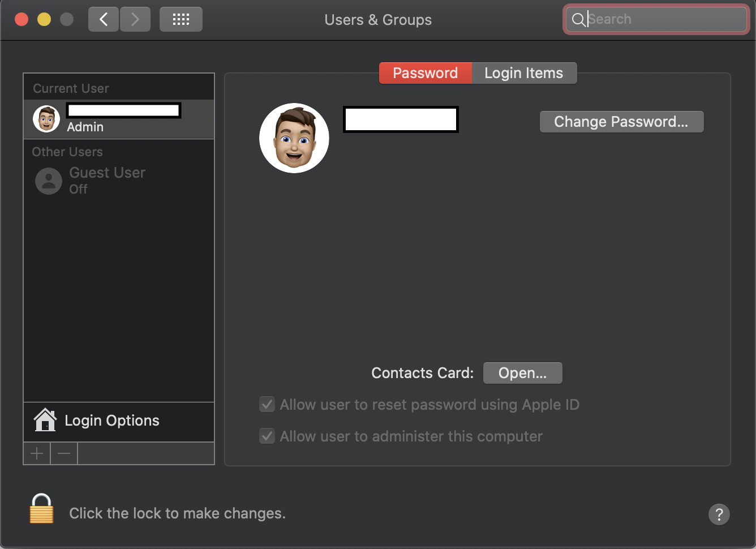Click the Guest User silhouette icon
Screen dimensions: 756x549
tap(49, 181)
